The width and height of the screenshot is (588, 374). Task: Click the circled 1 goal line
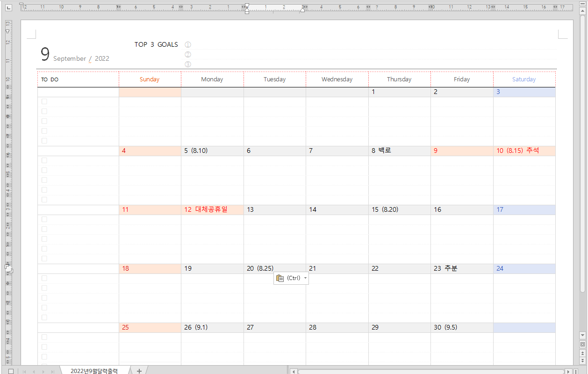pos(371,45)
